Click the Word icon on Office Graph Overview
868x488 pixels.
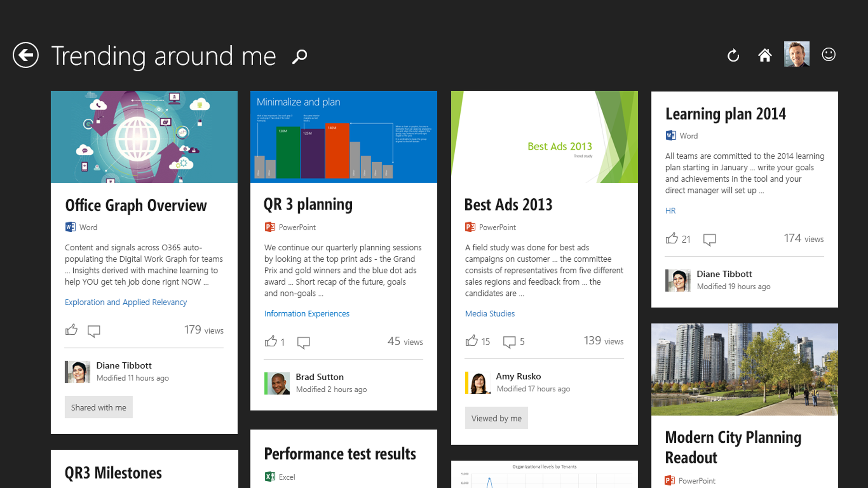(x=70, y=227)
